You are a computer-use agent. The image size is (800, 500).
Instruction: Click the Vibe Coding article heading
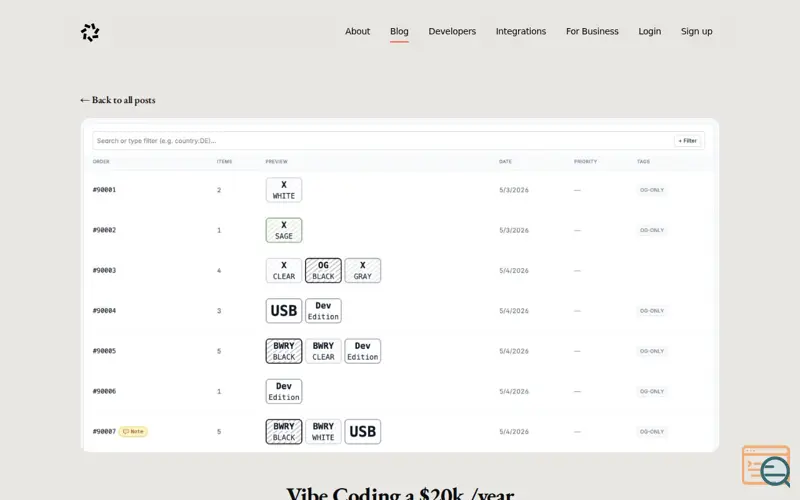[x=400, y=493]
